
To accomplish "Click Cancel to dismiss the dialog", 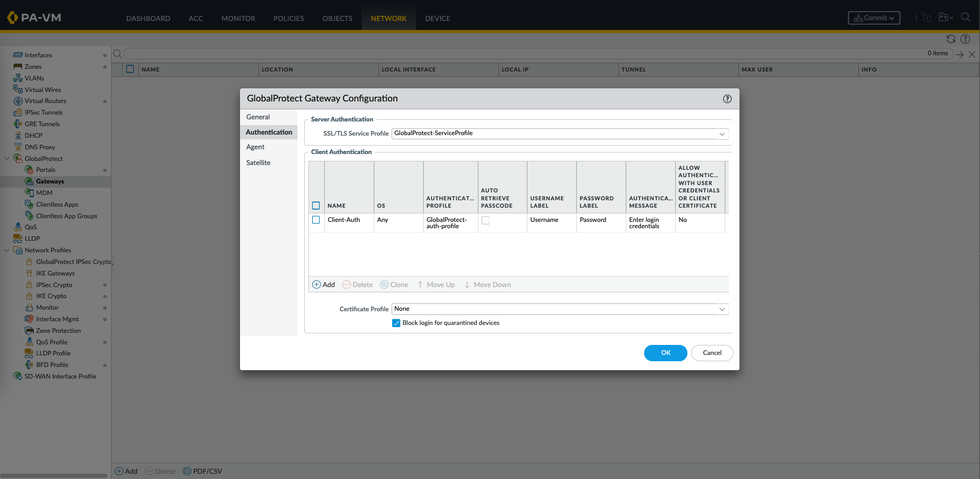I will click(x=712, y=353).
